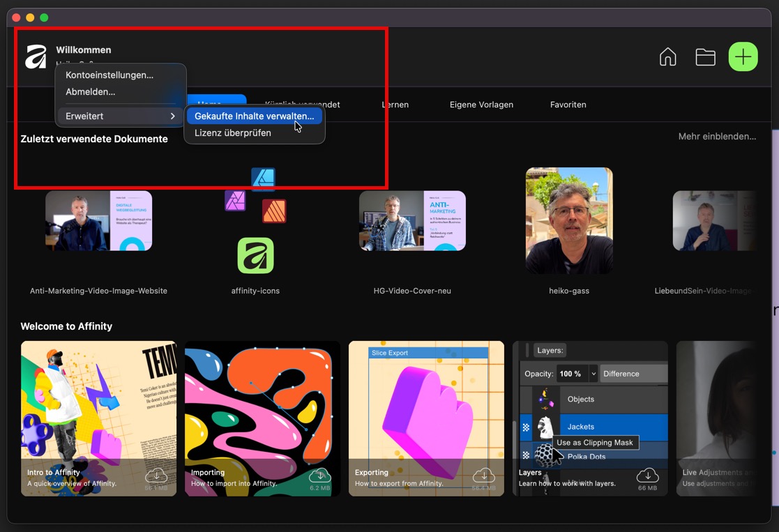Switch to the Eigene Vorlagen tab
779x532 pixels.
pyautogui.click(x=481, y=105)
